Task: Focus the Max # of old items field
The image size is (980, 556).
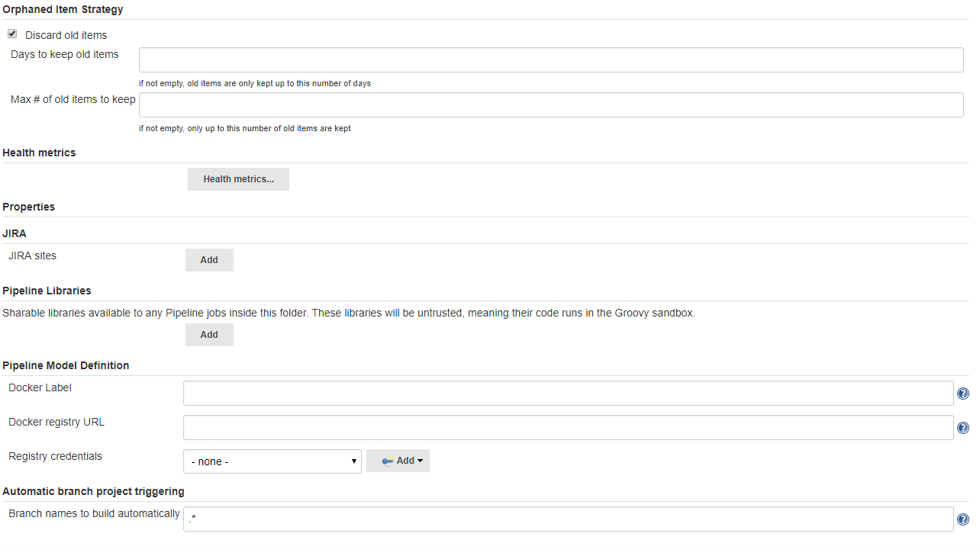Action: 550,104
